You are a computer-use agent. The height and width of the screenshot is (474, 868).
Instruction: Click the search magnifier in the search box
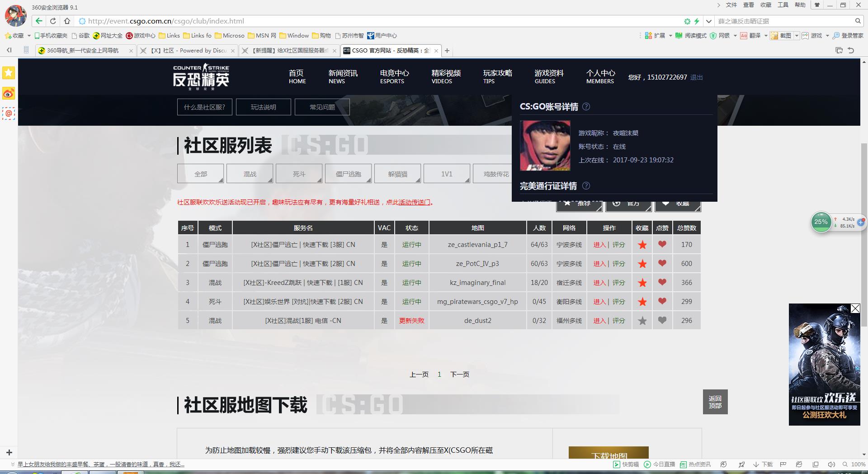tap(858, 21)
